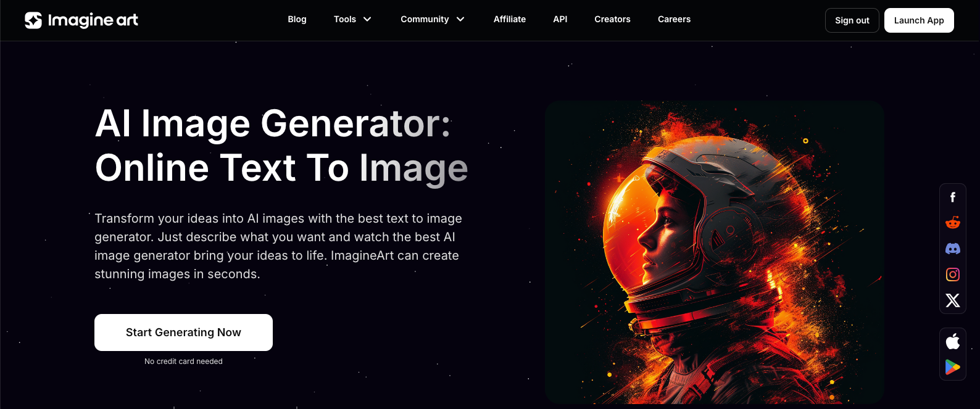Visit the Creators page
980x409 pixels.
(x=612, y=19)
